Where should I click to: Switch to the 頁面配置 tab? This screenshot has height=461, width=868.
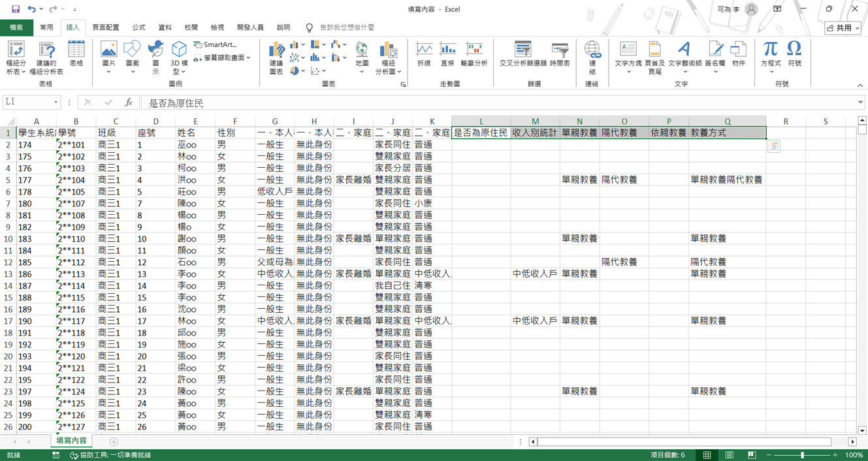[x=106, y=27]
